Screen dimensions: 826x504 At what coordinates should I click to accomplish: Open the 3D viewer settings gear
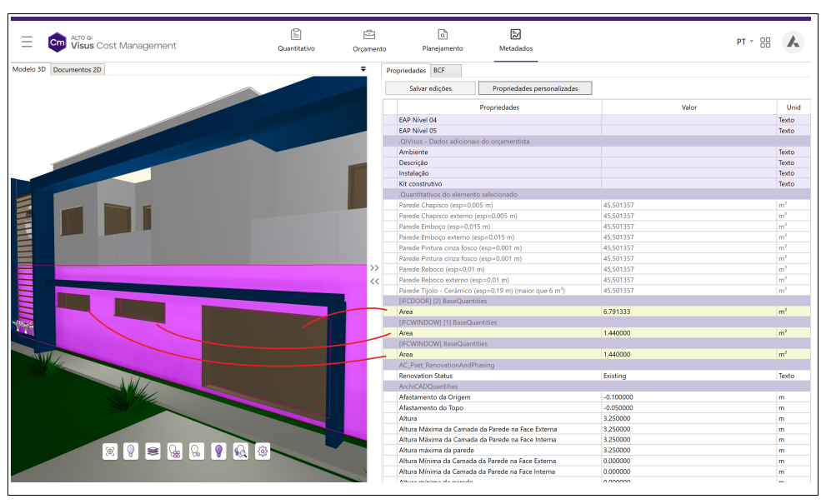263,451
